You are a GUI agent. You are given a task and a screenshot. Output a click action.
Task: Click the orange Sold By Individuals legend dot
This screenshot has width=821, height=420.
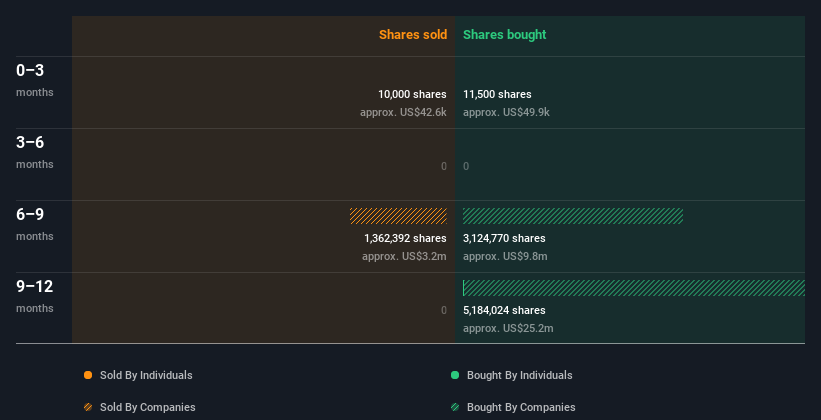pyautogui.click(x=88, y=375)
